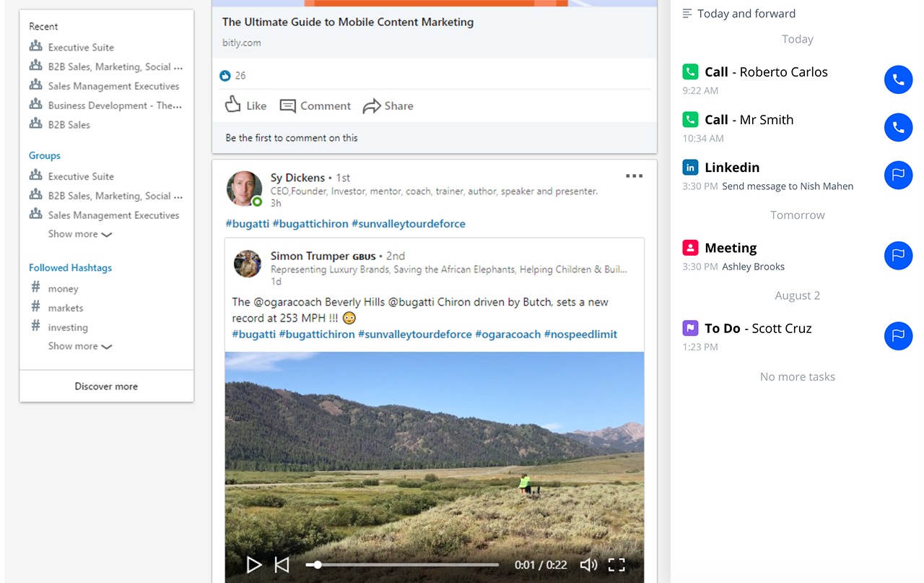924x583 pixels.
Task: Share the content marketing guide post
Action: point(388,106)
